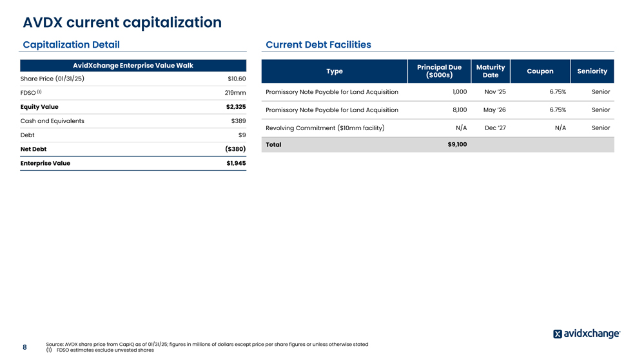Select the total principal $9,100 cell
This screenshot has width=644, height=362.
[x=456, y=145]
